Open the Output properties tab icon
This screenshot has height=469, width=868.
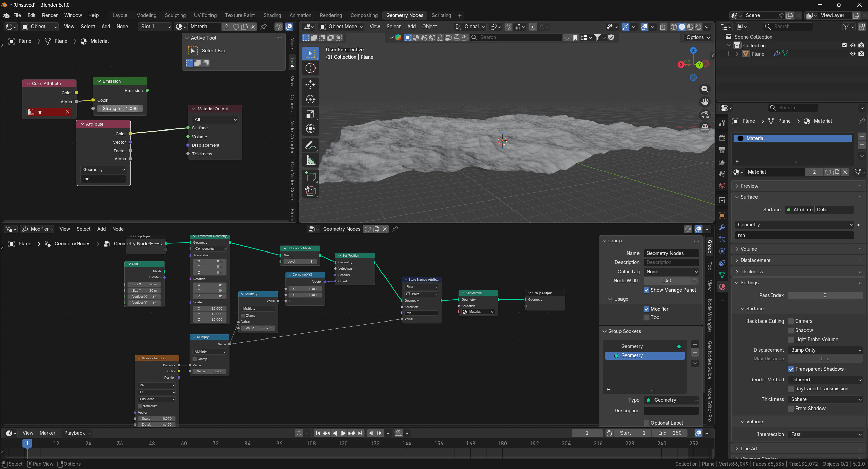pos(722,150)
